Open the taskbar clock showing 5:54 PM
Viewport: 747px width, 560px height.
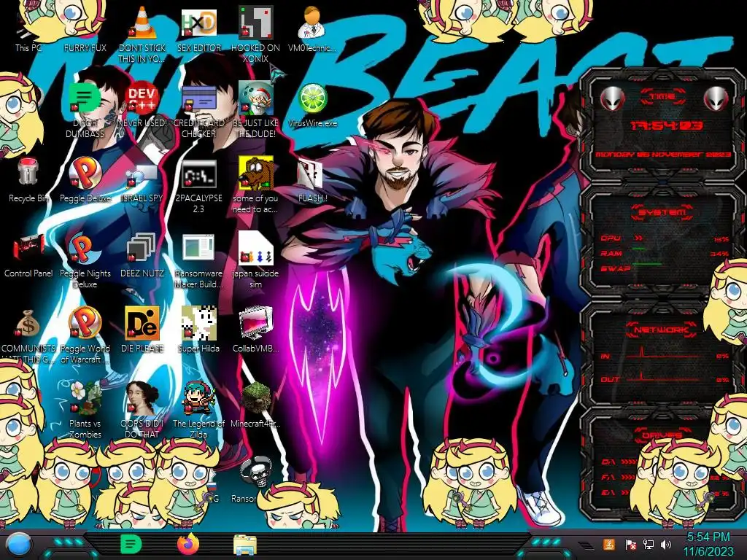pos(708,544)
